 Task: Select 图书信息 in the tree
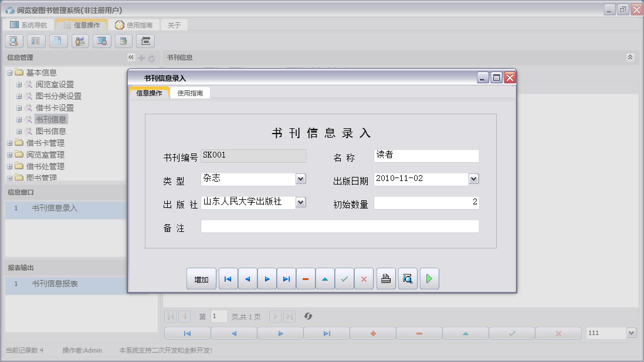point(50,131)
